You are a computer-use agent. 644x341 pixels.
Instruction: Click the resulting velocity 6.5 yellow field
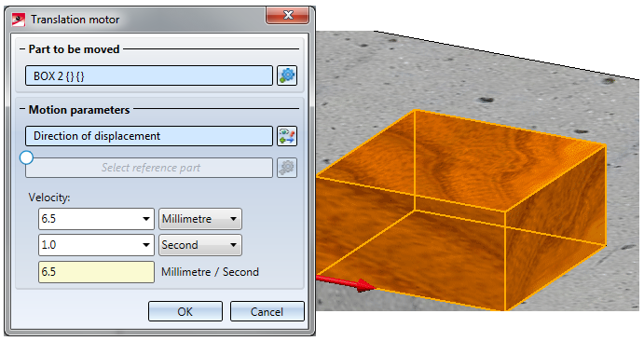(x=97, y=272)
